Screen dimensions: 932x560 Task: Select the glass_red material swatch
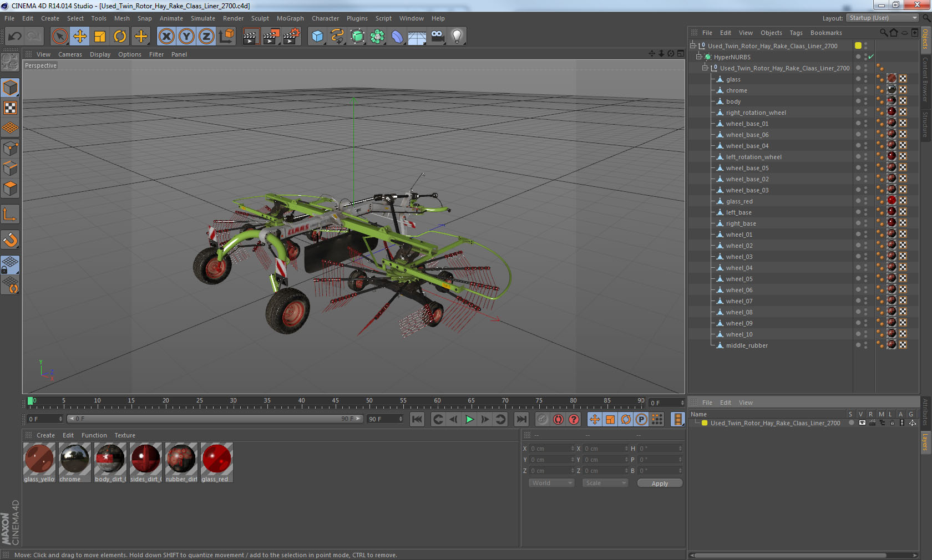pyautogui.click(x=216, y=462)
